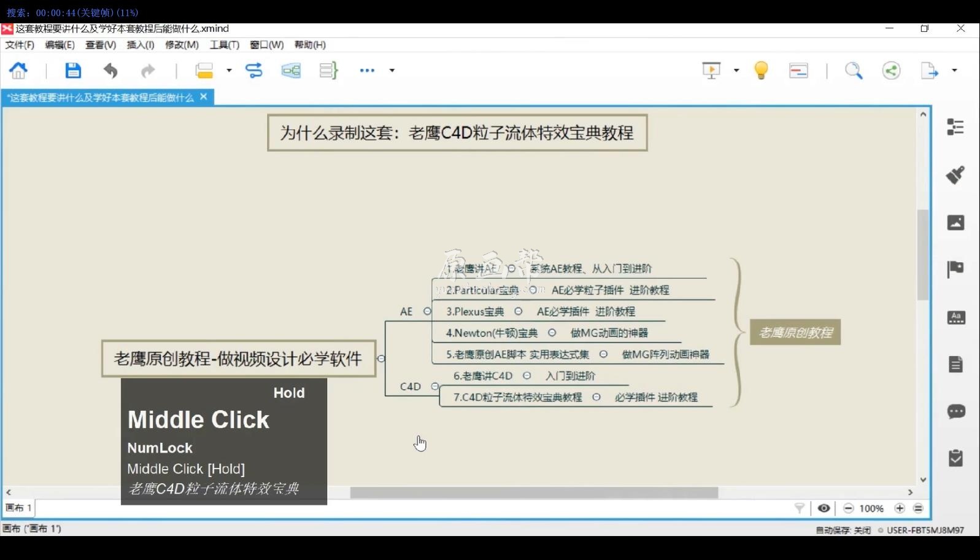Close the open xmind document tab
980x560 pixels.
[x=204, y=96]
